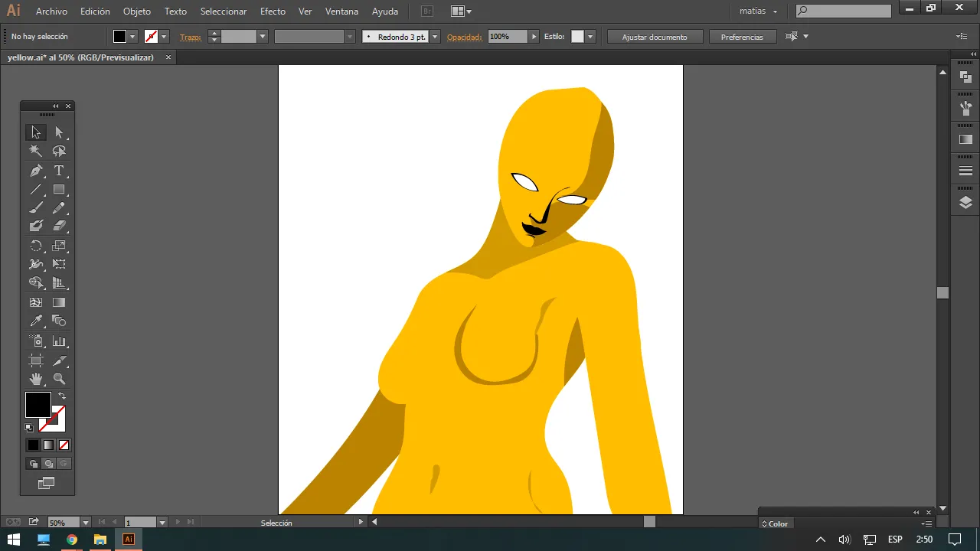This screenshot has height=551, width=980.
Task: Open the Estilo graphic style dropdown
Action: [x=590, y=37]
